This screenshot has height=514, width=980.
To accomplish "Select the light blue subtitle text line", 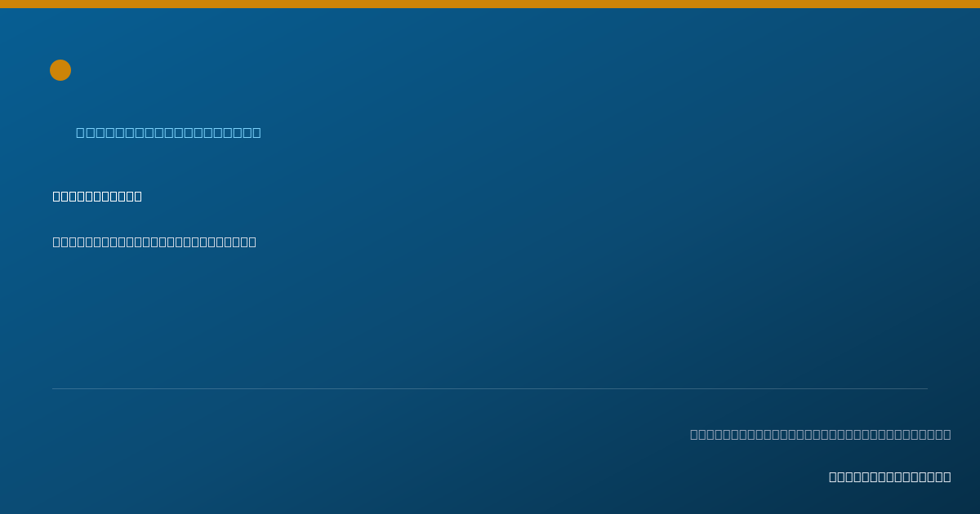I will click(168, 132).
